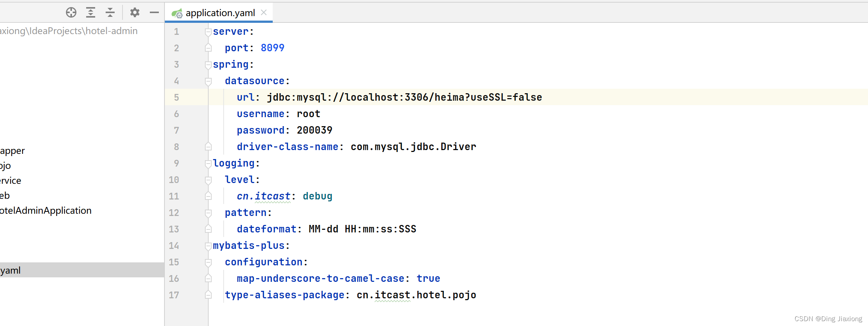Click the username key

pyautogui.click(x=261, y=114)
